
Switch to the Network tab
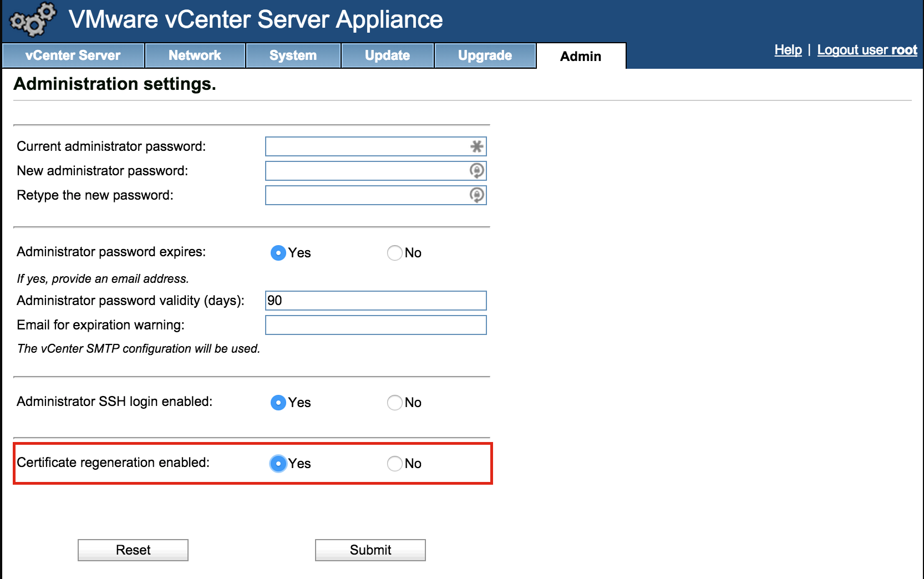(x=194, y=55)
